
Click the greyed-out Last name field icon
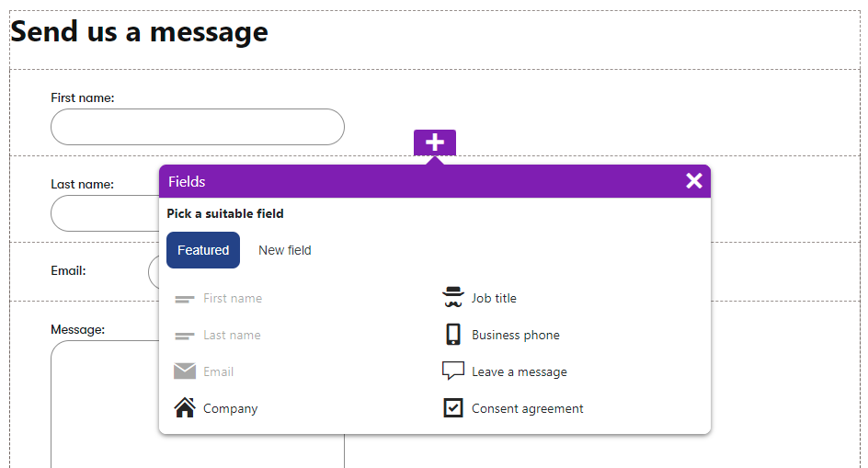click(185, 335)
